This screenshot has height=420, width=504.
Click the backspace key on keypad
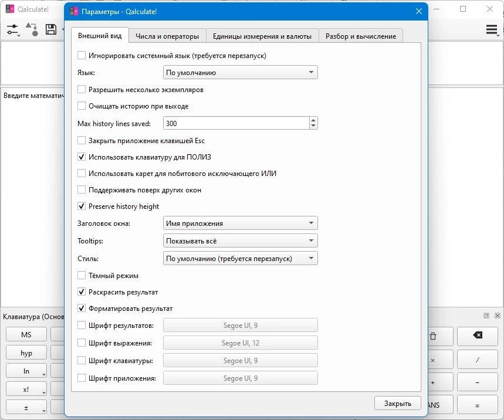[x=478, y=336]
